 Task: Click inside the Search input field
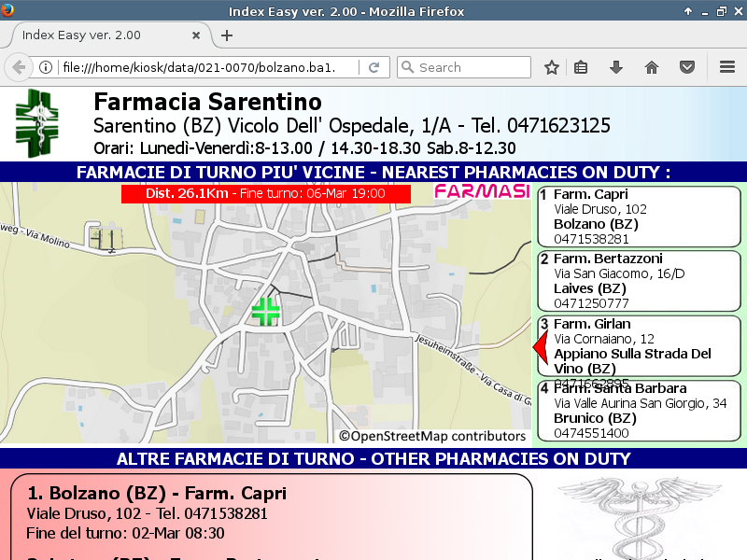(x=472, y=67)
